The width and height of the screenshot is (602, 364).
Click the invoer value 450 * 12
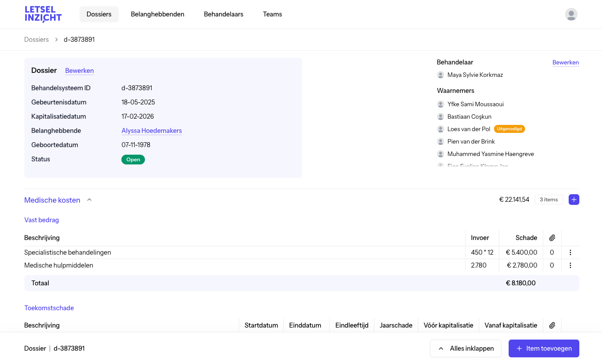482,252
